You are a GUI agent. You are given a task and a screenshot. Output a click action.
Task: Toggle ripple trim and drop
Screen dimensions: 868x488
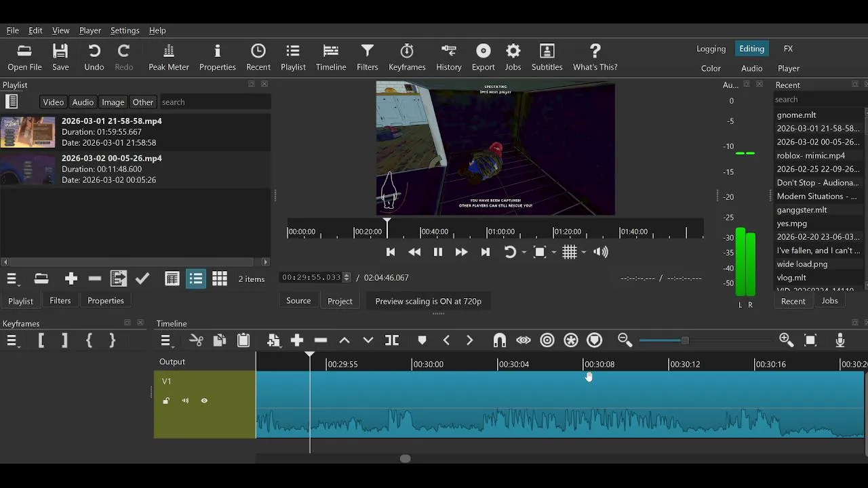coord(547,340)
